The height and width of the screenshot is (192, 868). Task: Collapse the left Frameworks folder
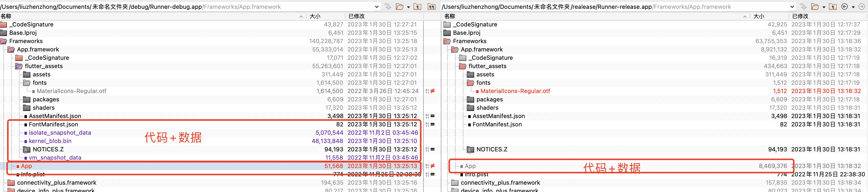pos(3,41)
